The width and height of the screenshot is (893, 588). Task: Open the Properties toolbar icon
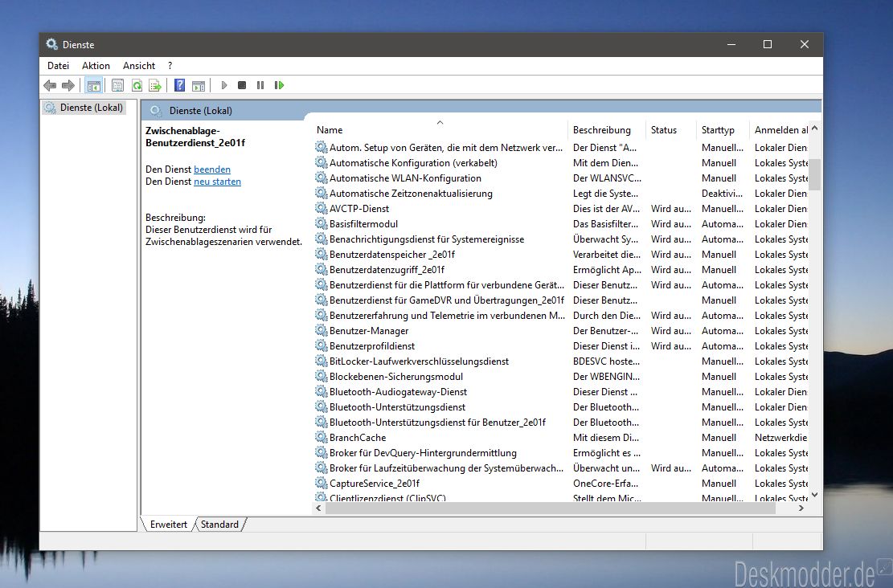(x=117, y=85)
